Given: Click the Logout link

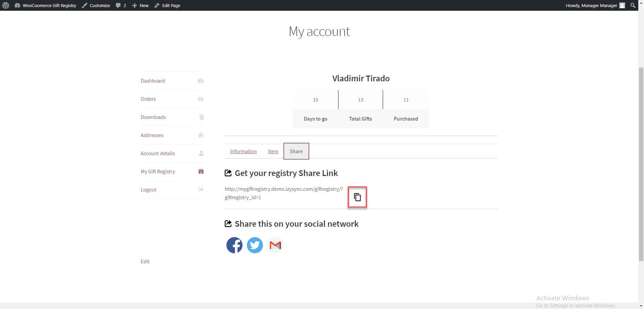Looking at the screenshot, I should (149, 190).
